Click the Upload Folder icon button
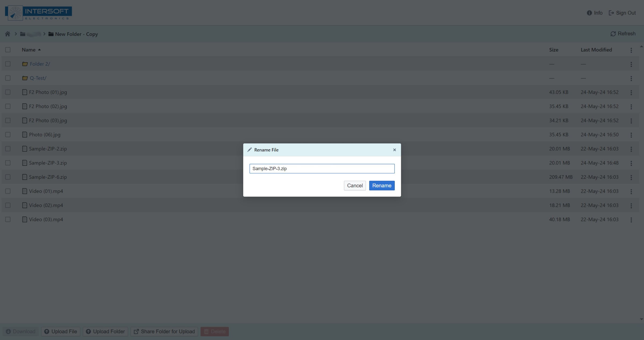The width and height of the screenshot is (644, 340). pos(88,332)
